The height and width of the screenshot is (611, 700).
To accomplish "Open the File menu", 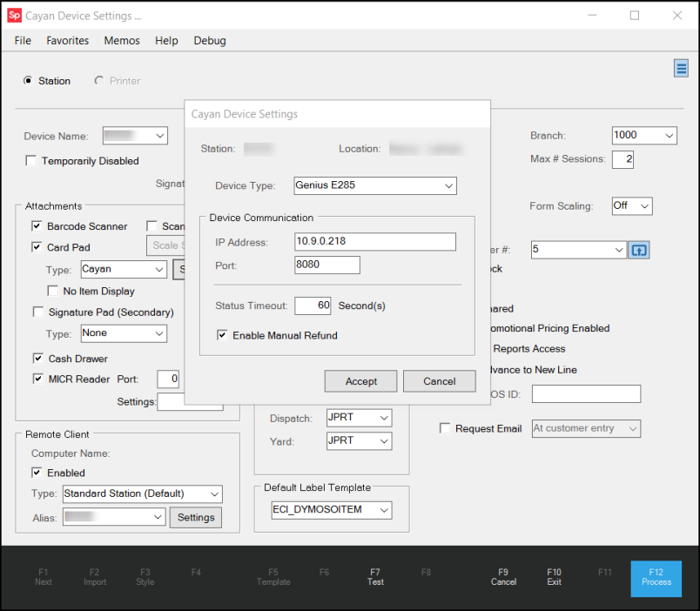I will [23, 41].
